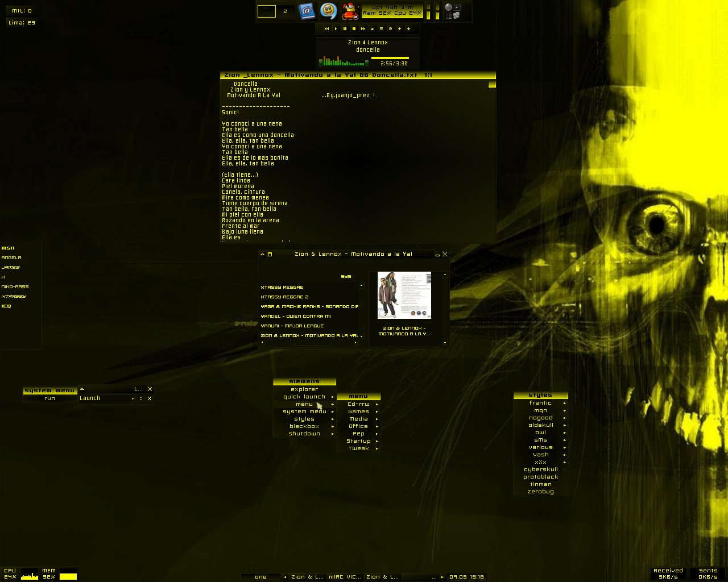Open the P2p submenu
Image resolution: width=728 pixels, height=582 pixels.
click(358, 434)
